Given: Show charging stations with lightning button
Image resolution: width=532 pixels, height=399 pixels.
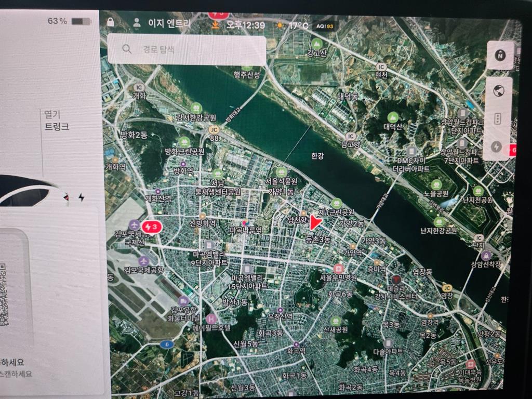Looking at the screenshot, I should coord(497,147).
